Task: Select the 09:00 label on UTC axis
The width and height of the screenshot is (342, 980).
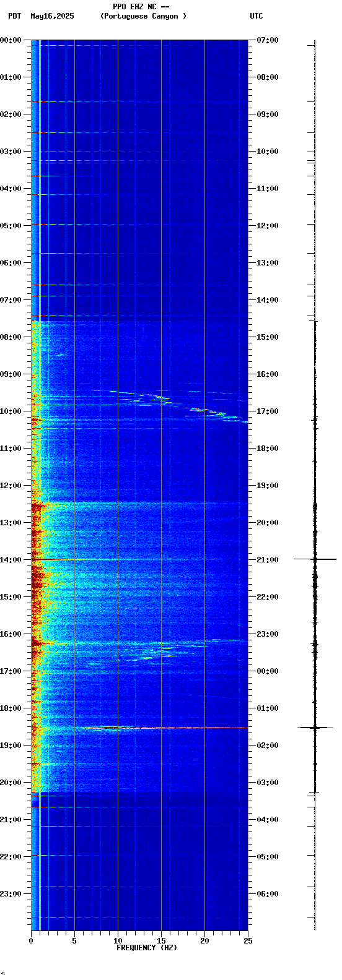Action: (267, 114)
